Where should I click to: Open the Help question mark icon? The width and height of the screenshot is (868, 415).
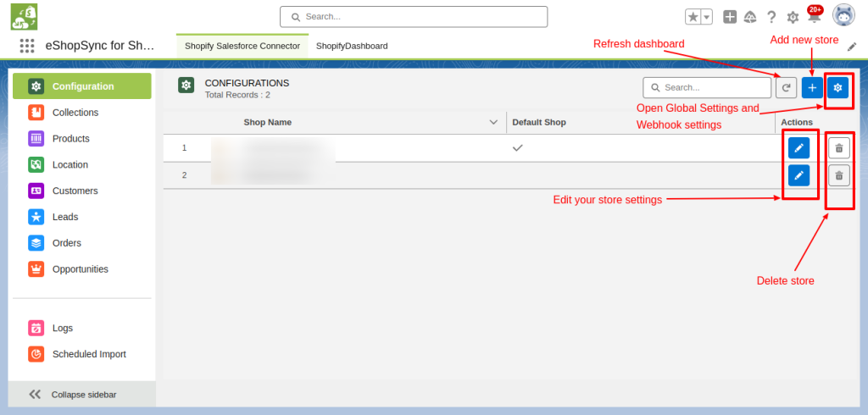point(771,17)
